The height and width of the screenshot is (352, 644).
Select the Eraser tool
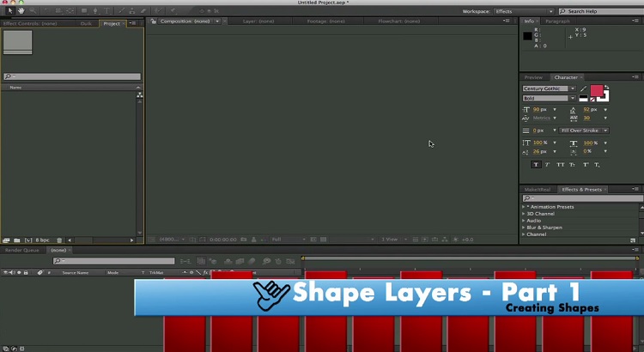143,10
